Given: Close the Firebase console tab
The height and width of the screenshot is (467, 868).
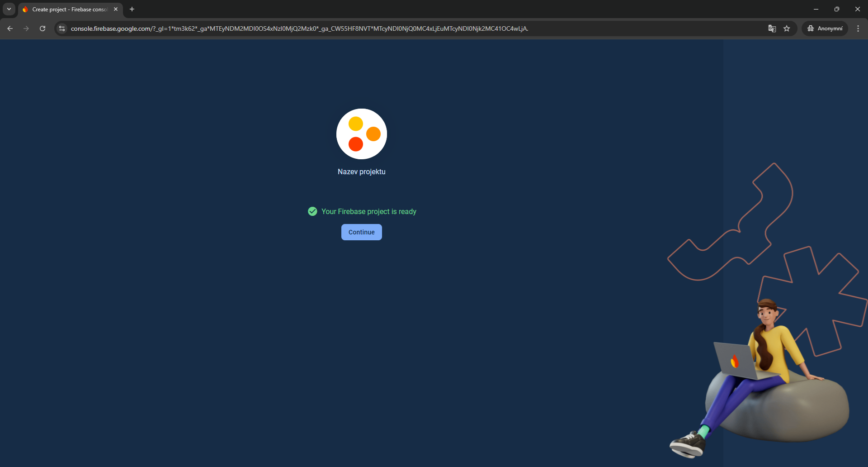Looking at the screenshot, I should pyautogui.click(x=116, y=9).
